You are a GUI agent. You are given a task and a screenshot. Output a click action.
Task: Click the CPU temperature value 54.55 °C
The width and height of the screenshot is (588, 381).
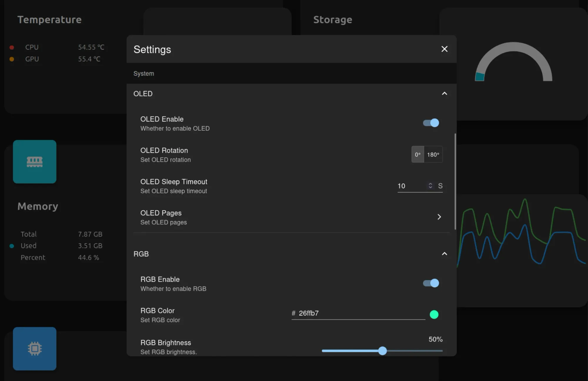[91, 47]
